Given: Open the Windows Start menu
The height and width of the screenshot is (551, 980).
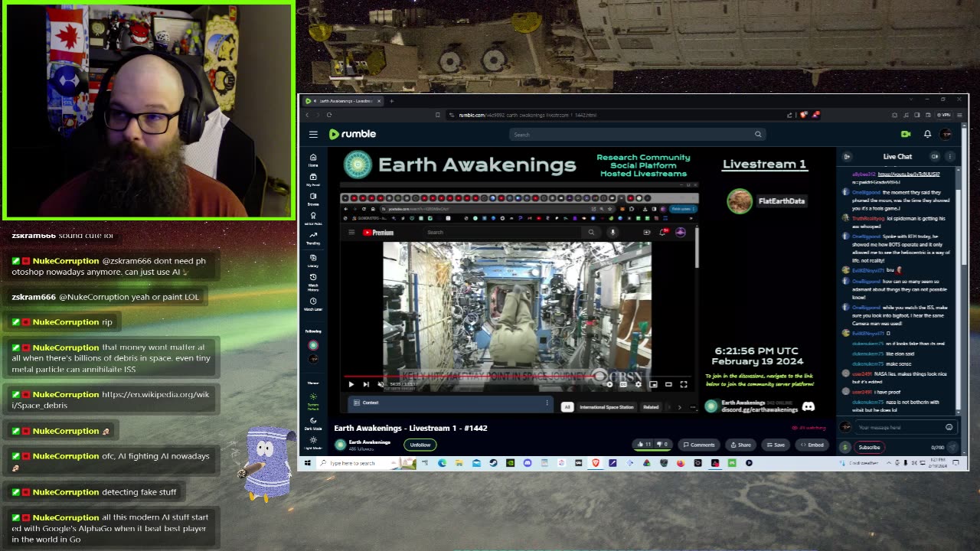Looking at the screenshot, I should (x=307, y=463).
